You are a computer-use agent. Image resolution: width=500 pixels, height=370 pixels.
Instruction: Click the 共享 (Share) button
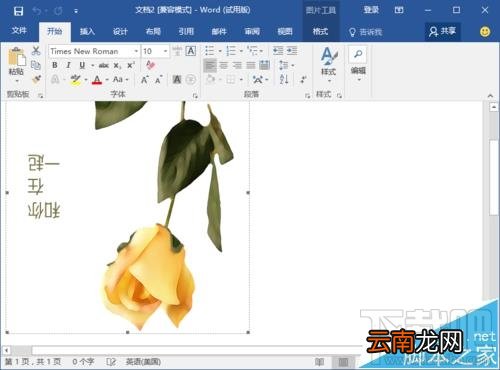(443, 32)
